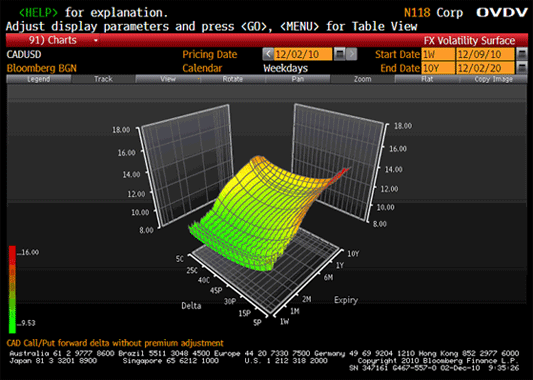The height and width of the screenshot is (380, 533).
Task: Activate the Rotate tool
Action: pos(233,79)
